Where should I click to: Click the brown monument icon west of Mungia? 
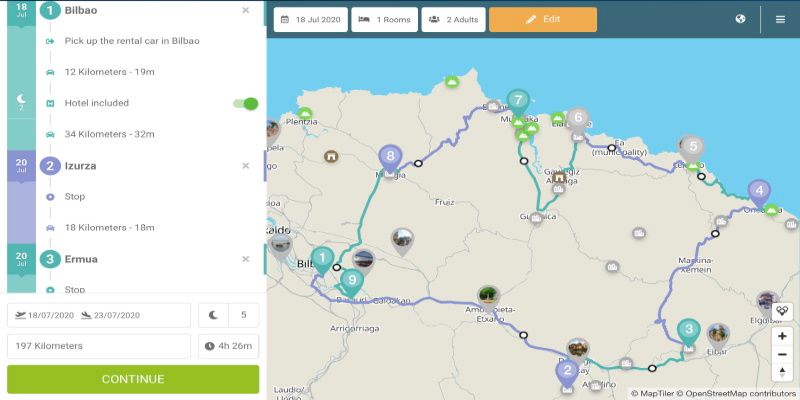pos(331,156)
